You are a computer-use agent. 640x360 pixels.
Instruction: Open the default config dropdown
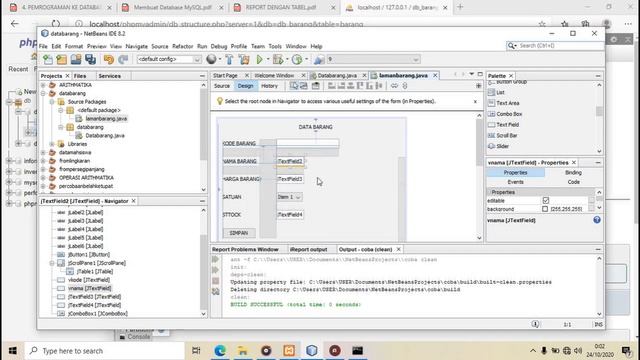point(169,60)
